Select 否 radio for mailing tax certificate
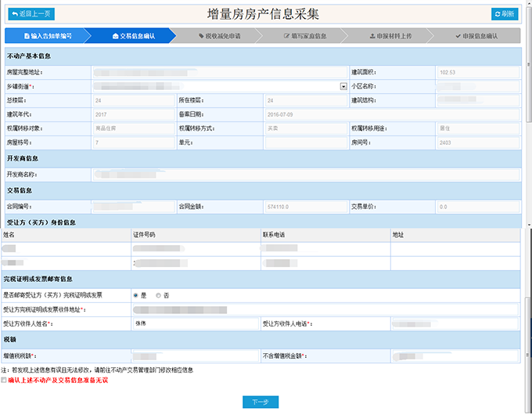 (158, 295)
